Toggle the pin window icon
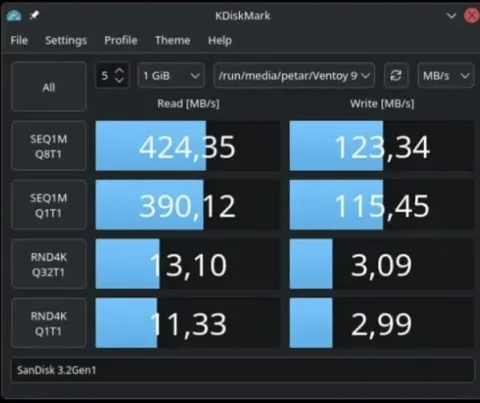480x403 pixels. coord(34,15)
